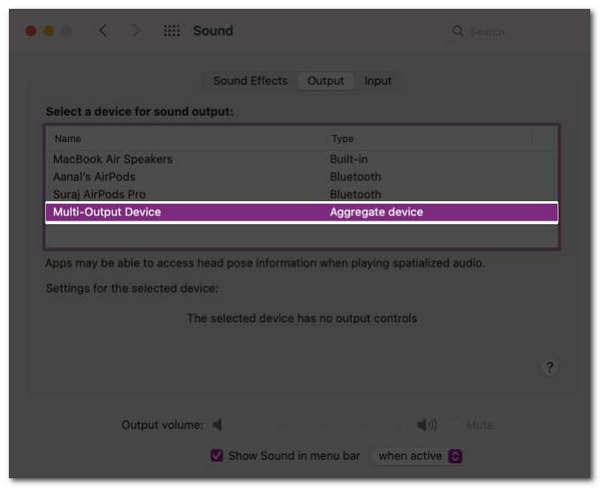Click the high volume speaker icon
Viewport: 600px width, 488px height.
(427, 425)
